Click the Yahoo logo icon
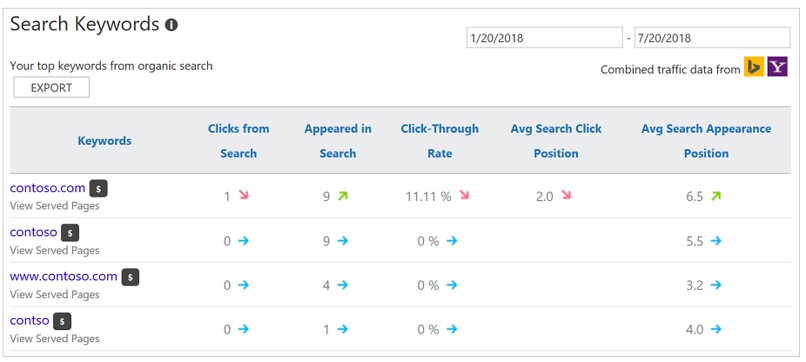Screen dimensions: 806x362 [778, 67]
